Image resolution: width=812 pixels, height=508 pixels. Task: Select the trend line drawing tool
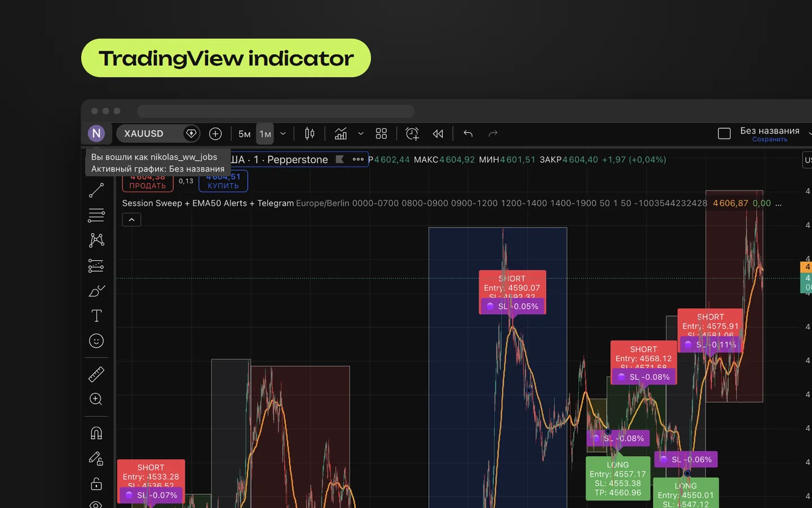pos(96,190)
